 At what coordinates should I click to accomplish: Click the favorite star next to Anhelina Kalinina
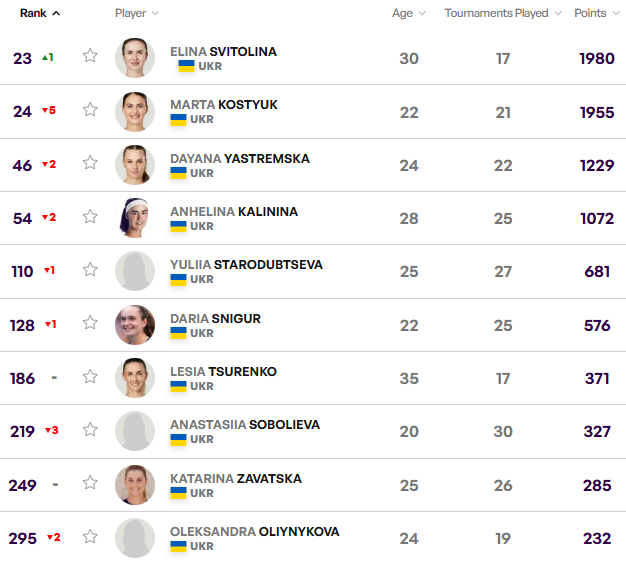click(90, 217)
